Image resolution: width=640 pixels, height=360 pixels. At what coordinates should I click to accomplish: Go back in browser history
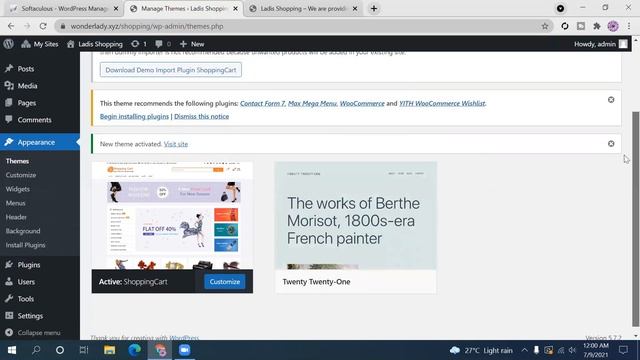point(11,26)
